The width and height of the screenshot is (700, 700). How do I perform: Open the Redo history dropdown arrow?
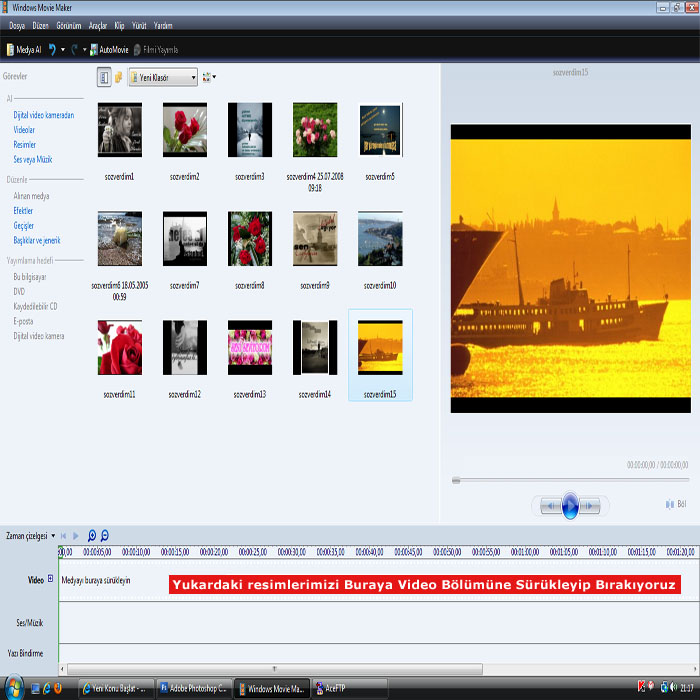tap(84, 50)
